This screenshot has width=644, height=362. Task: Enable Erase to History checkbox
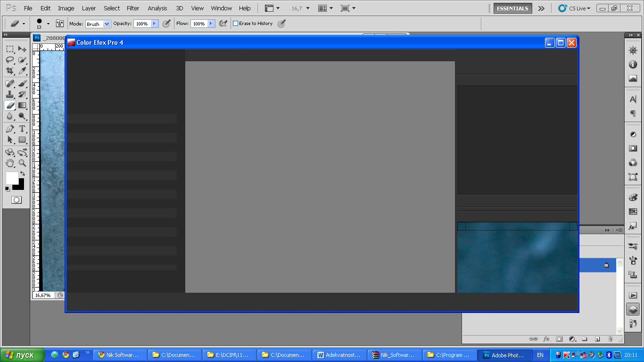[236, 24]
